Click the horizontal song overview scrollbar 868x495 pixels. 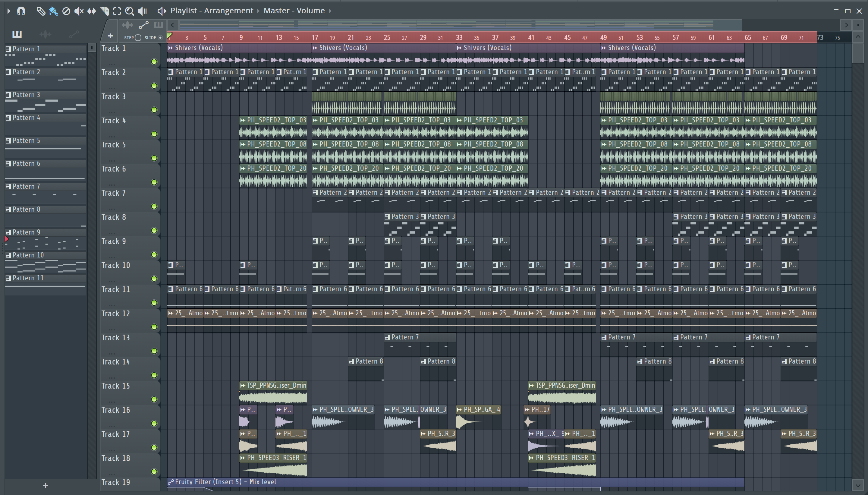[461, 25]
